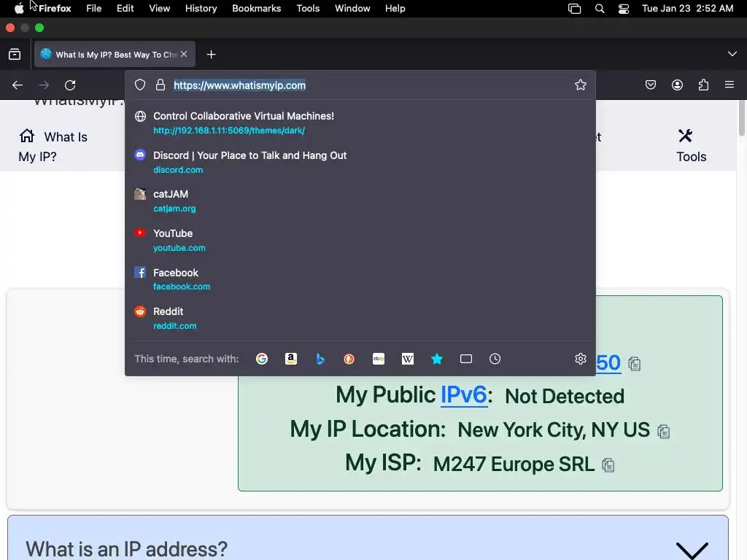Open search settings gear icon
Viewport: 747px width, 560px height.
(580, 359)
